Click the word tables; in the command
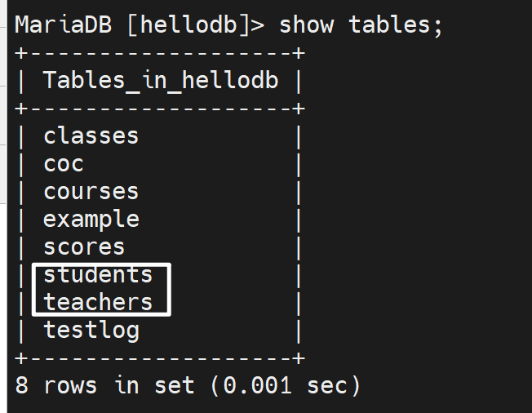532x413 pixels. (x=396, y=24)
